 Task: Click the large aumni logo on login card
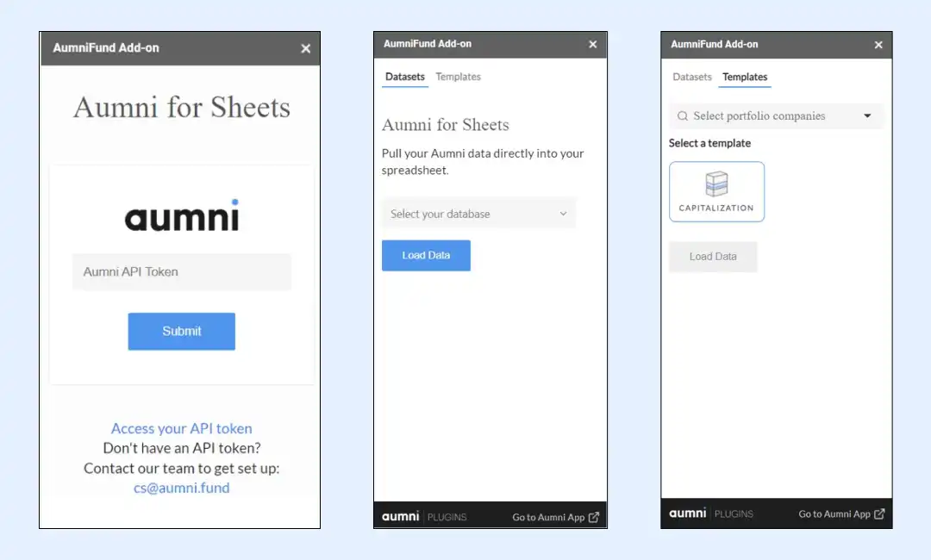coord(182,215)
